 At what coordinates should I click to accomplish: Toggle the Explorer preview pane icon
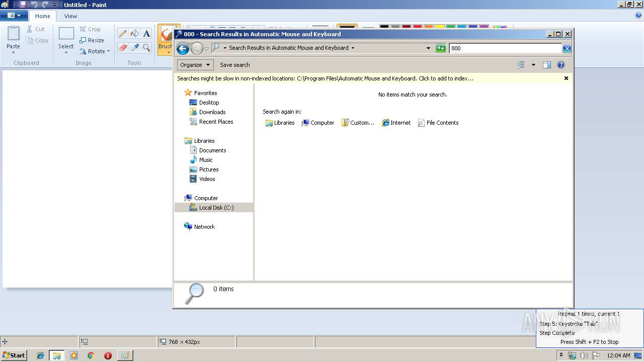(547, 65)
